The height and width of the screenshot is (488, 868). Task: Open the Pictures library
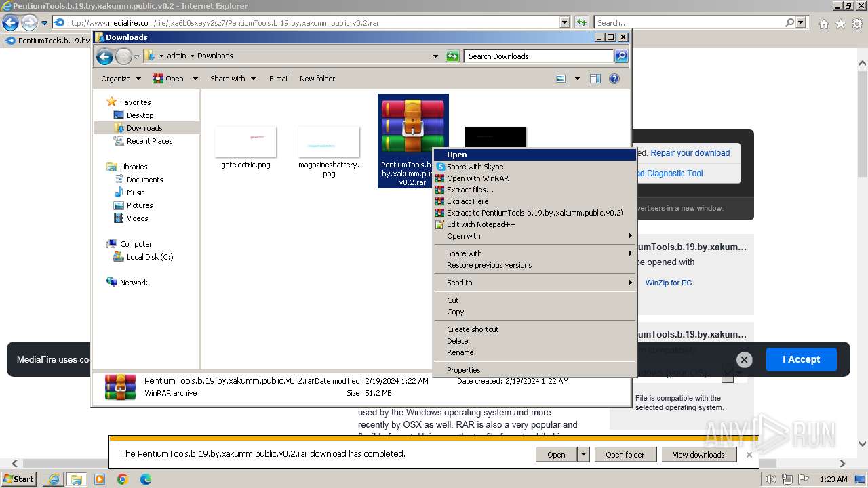pyautogui.click(x=140, y=205)
